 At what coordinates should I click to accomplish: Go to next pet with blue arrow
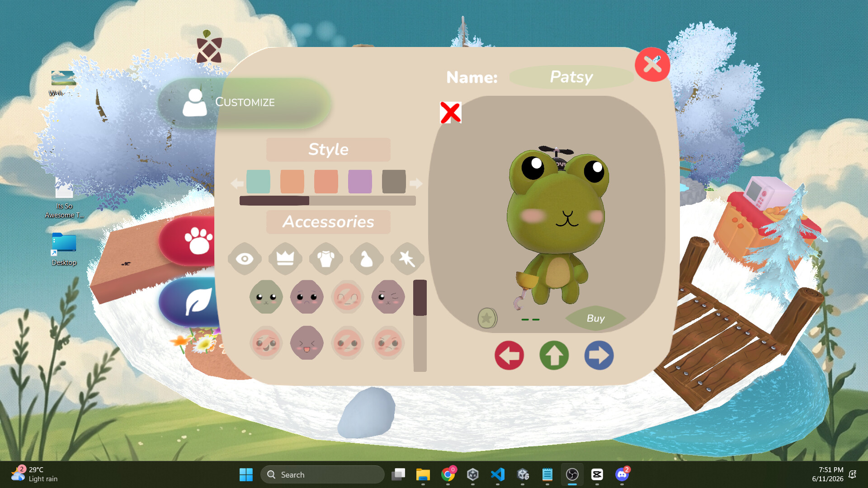(599, 355)
